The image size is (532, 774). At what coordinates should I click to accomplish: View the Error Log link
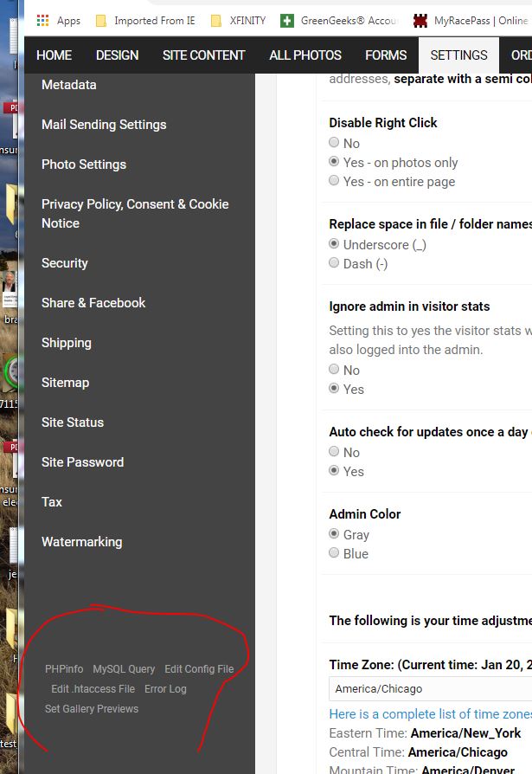coord(165,688)
